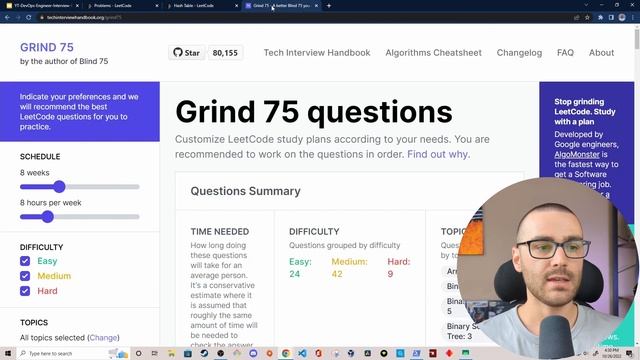Open File Explorer from the taskbar
640x360 pixels.
click(171, 353)
